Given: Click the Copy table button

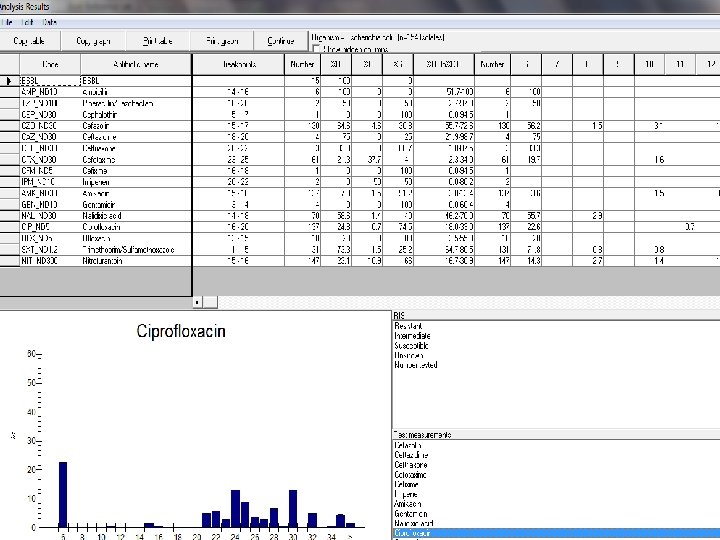Looking at the screenshot, I should (x=29, y=41).
